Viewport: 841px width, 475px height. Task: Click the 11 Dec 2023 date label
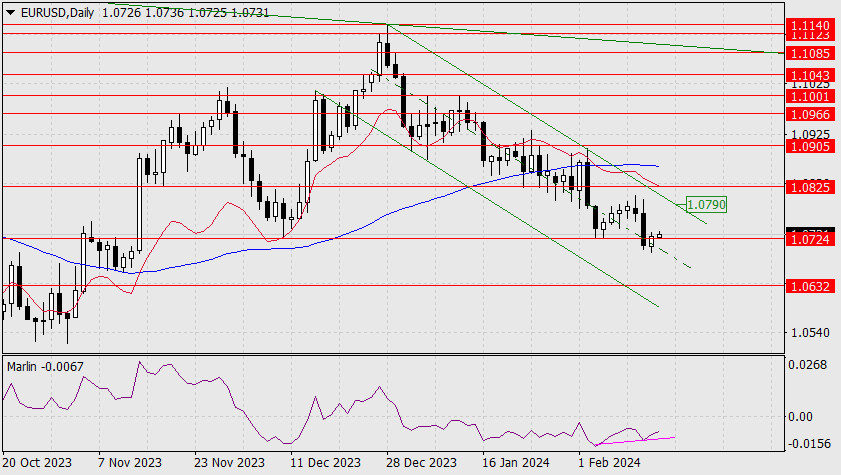coord(325,462)
